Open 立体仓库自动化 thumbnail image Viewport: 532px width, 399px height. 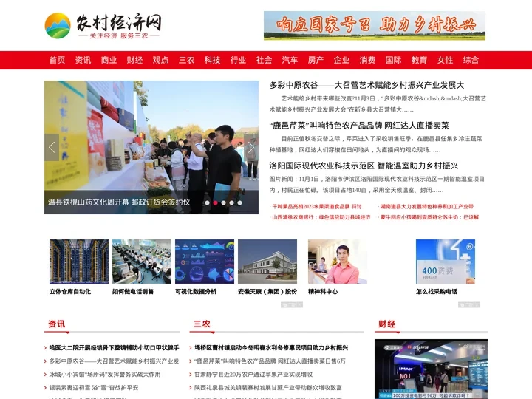[x=79, y=262]
